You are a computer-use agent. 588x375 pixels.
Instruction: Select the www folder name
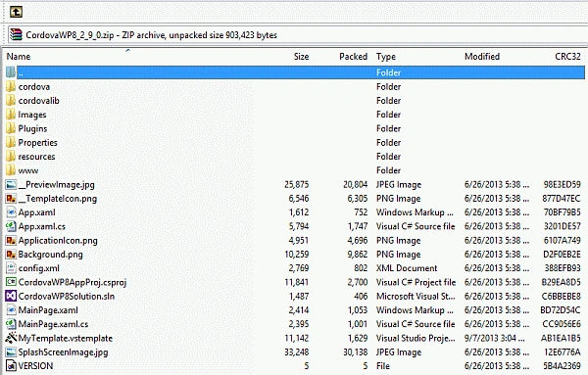click(x=28, y=170)
